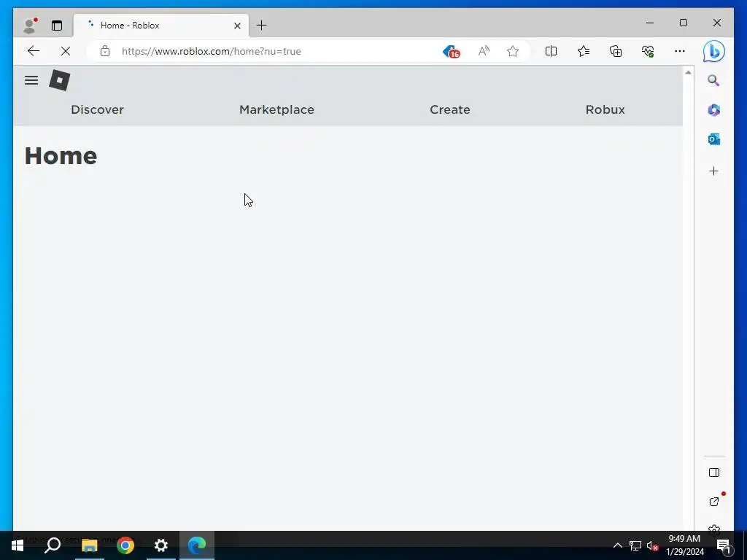Switch to Microsoft Edge taskbar icon
Image resolution: width=747 pixels, height=560 pixels.
click(x=197, y=545)
